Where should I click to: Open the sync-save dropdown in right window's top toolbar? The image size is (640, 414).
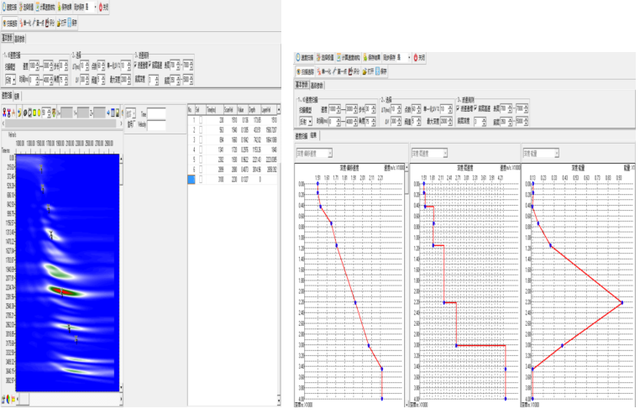pos(409,57)
